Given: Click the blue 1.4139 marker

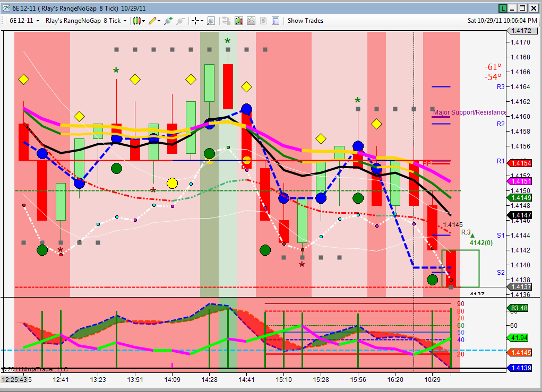Looking at the screenshot, I should point(519,368).
